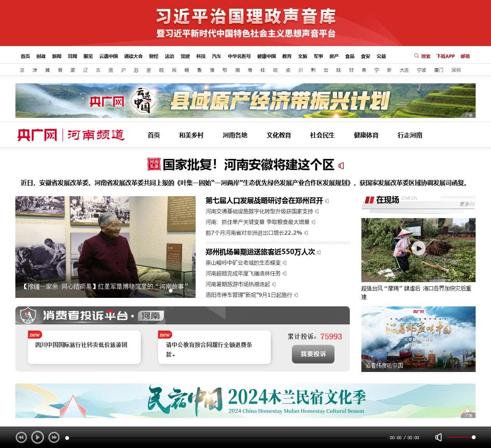This screenshot has height=448, width=491.
Task: Select 京 in province list
Action: [22, 70]
